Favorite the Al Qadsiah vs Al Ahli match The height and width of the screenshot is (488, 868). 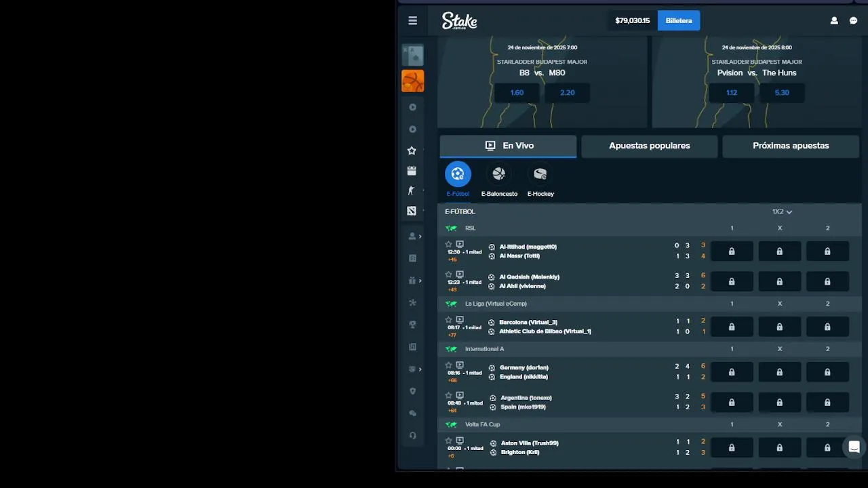click(x=448, y=274)
